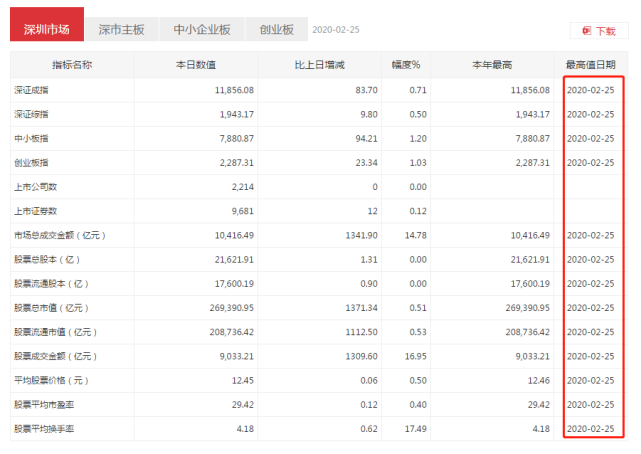Screen dimensions: 641x454
Task: Click the 股票平均换手率 row label
Action: pos(44,429)
